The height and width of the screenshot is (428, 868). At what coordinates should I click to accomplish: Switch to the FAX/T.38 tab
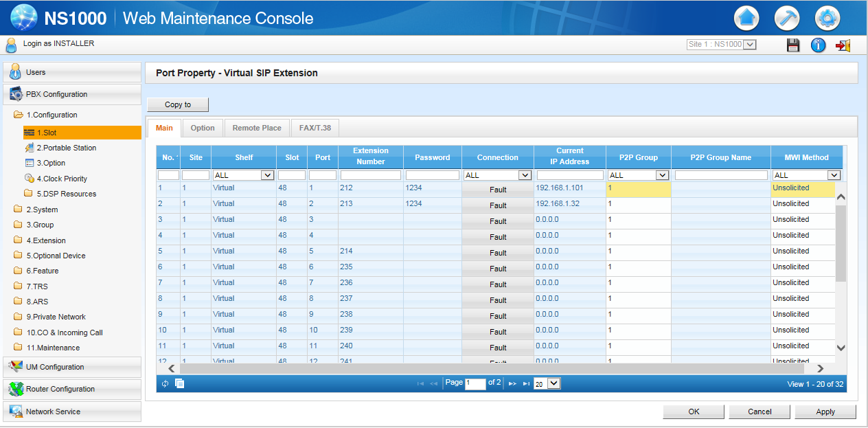coord(315,128)
